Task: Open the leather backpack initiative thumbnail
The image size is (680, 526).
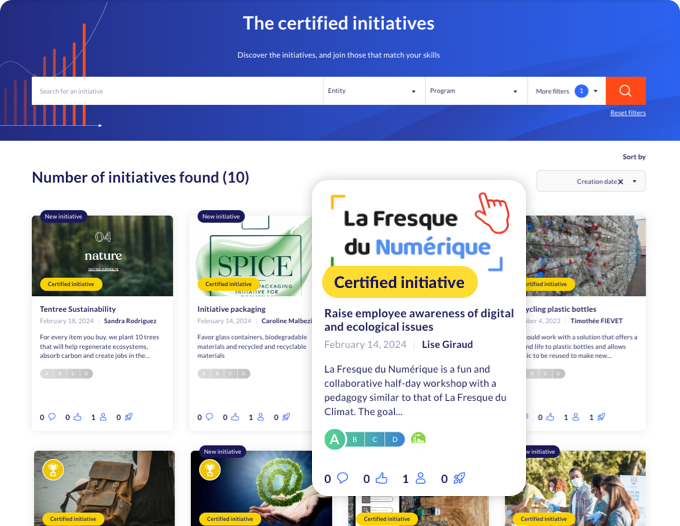Action: click(x=105, y=488)
